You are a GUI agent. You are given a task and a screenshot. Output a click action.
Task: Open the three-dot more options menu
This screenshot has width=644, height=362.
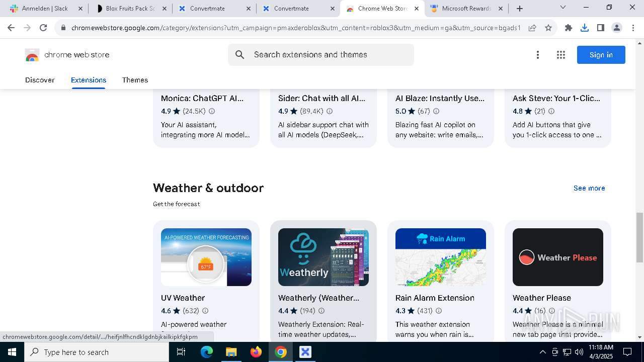[538, 55]
